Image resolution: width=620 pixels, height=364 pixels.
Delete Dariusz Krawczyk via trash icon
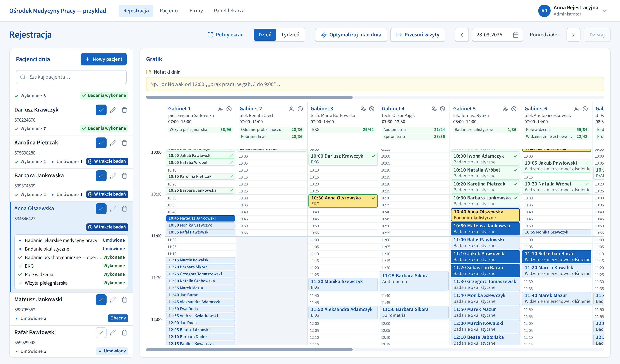tap(124, 110)
